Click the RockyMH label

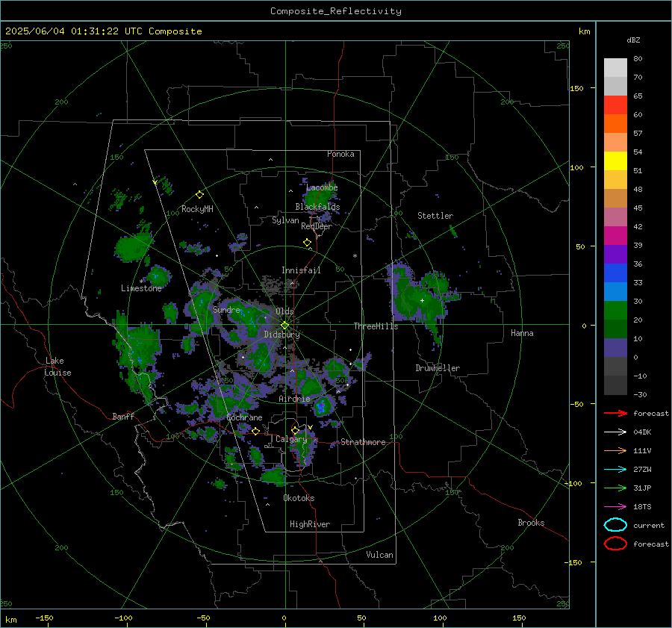(197, 209)
